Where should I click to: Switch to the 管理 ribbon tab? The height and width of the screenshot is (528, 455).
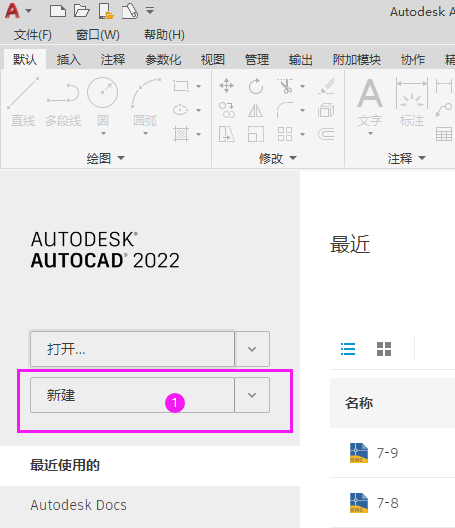[257, 60]
